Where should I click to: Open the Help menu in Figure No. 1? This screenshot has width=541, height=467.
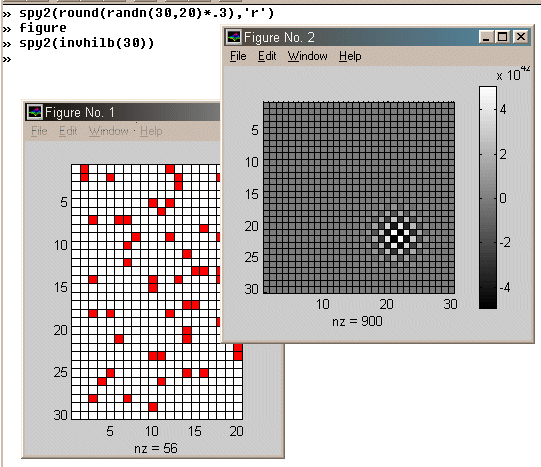(151, 131)
